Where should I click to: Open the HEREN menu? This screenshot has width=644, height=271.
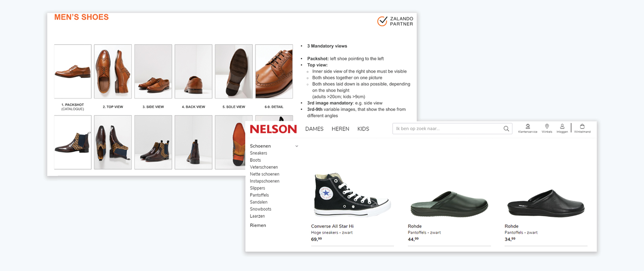(340, 129)
